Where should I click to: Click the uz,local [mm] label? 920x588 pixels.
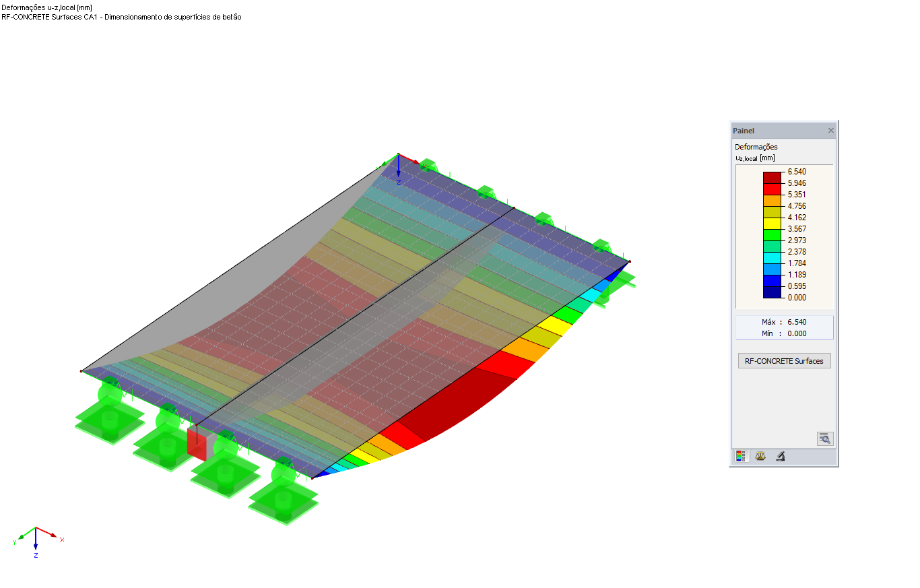[755, 158]
